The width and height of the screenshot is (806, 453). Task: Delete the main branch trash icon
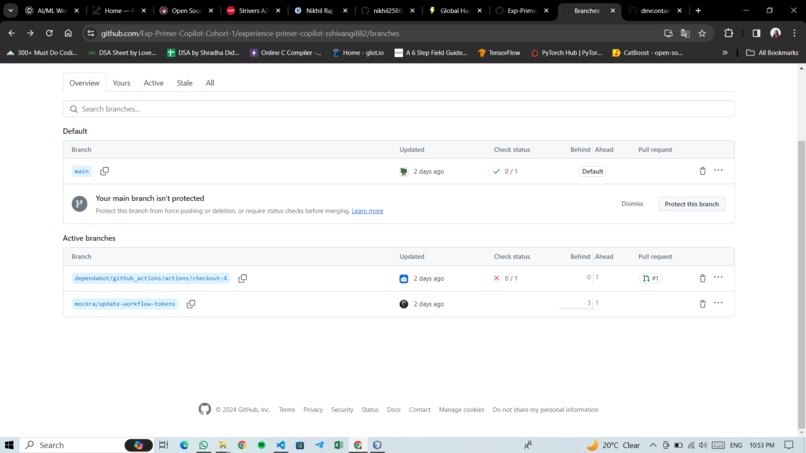coord(702,171)
